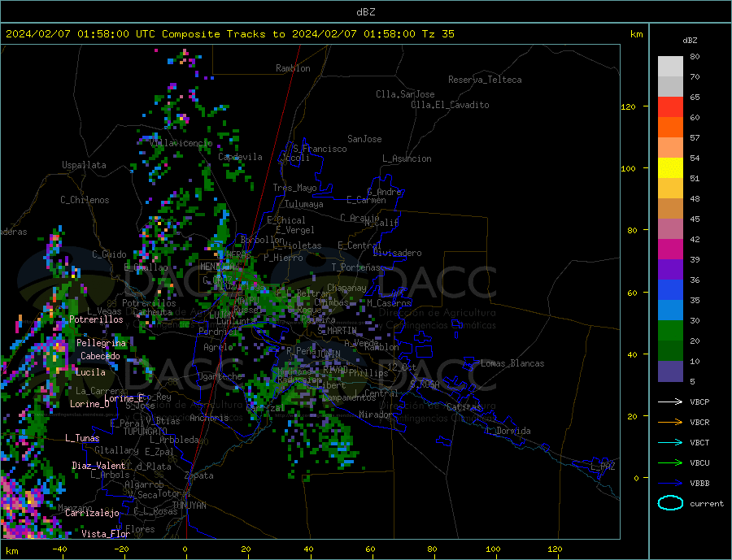This screenshot has height=560, width=732.
Task: Click the Cabecedo station label
Action: (100, 356)
